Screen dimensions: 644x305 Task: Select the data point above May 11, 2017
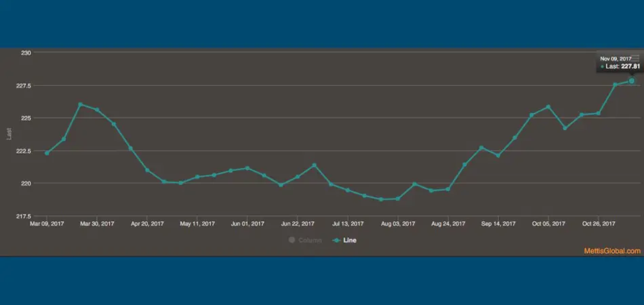click(197, 177)
